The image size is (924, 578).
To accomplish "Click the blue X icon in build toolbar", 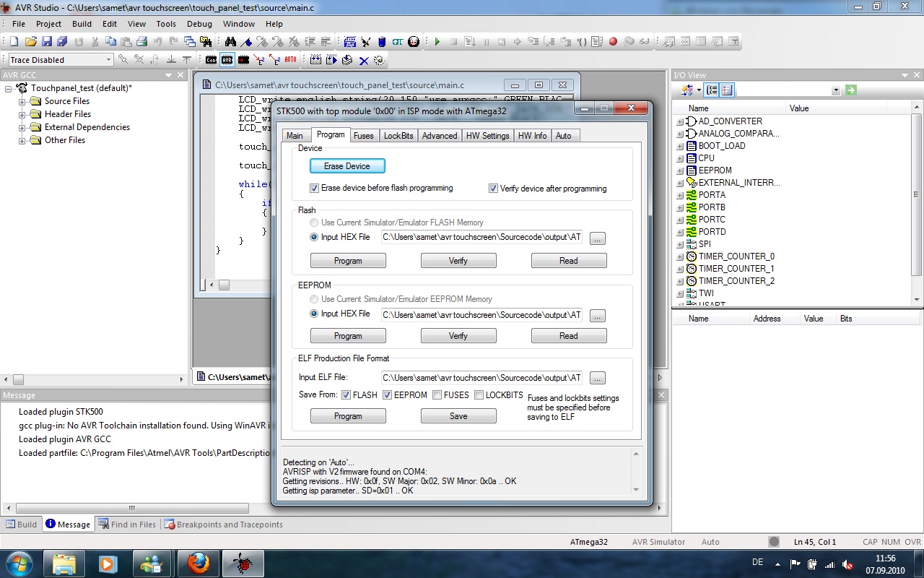I will click(x=364, y=60).
